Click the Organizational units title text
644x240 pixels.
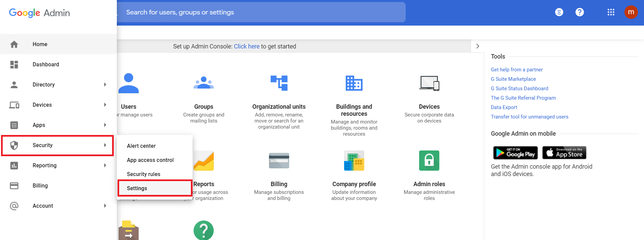pos(279,107)
